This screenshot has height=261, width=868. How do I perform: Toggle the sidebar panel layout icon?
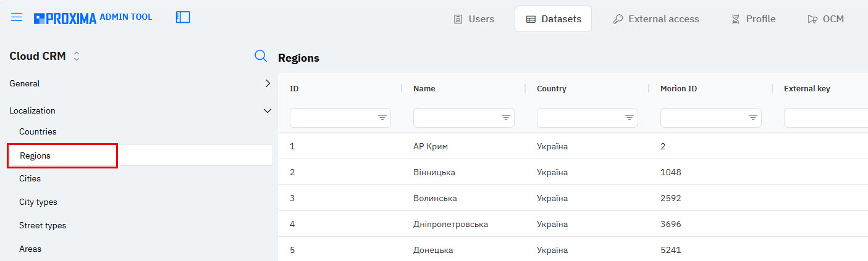(x=183, y=17)
